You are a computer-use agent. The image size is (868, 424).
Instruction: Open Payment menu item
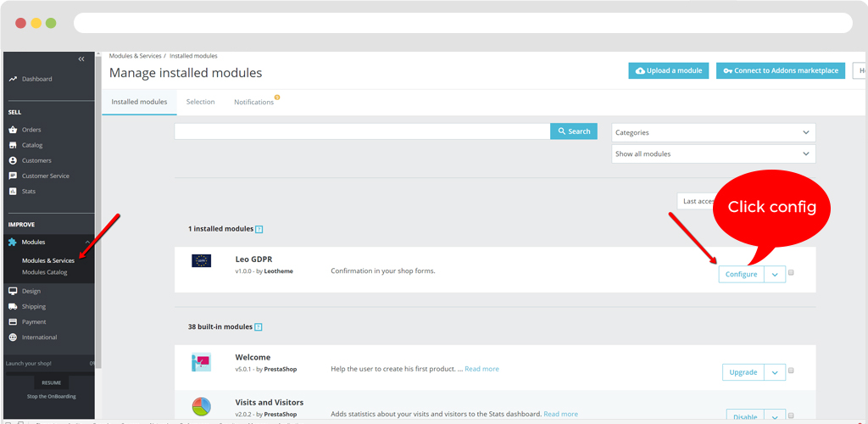tap(34, 322)
